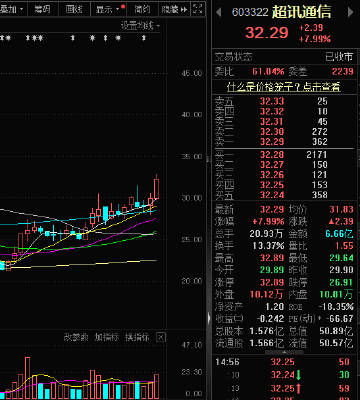Go to previous stock arrow

(x=219, y=13)
